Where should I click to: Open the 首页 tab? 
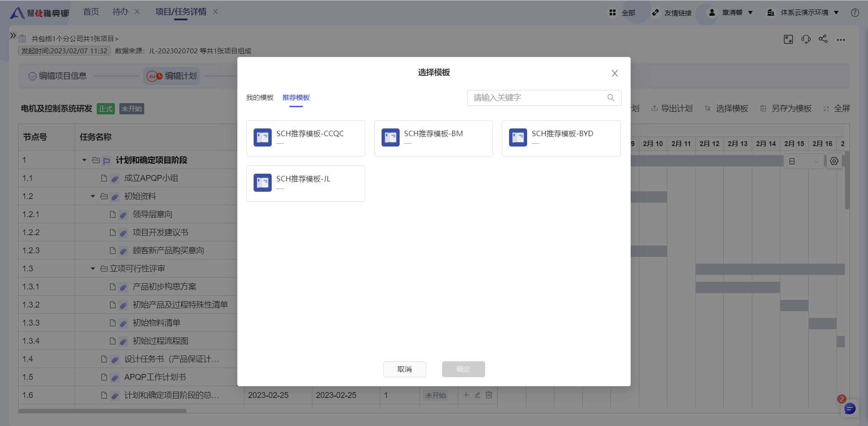pyautogui.click(x=91, y=12)
